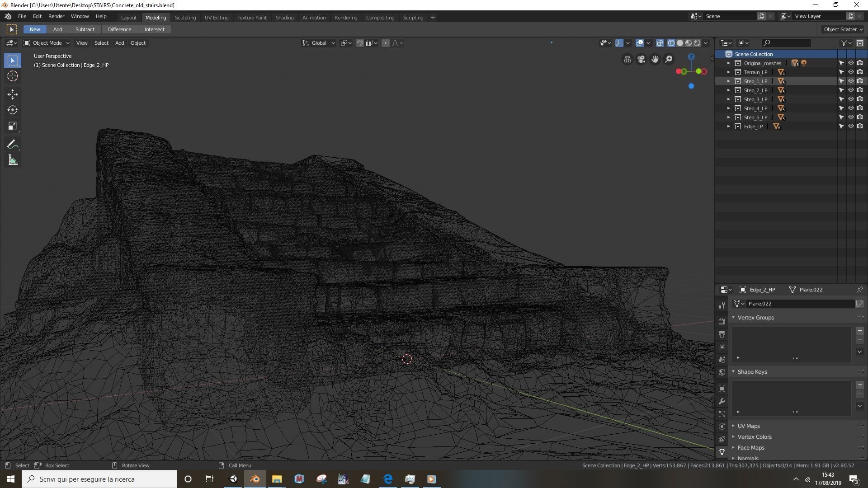Open the Object Data mesh properties tab
The width and height of the screenshot is (868, 488).
[722, 451]
